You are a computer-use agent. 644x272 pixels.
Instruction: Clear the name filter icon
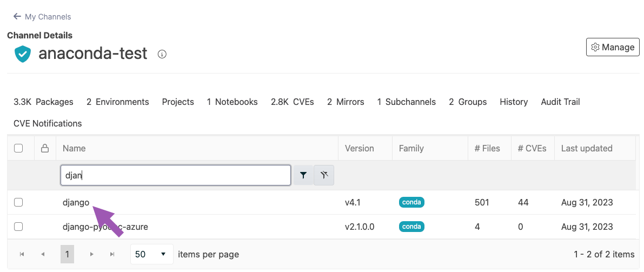(x=324, y=175)
